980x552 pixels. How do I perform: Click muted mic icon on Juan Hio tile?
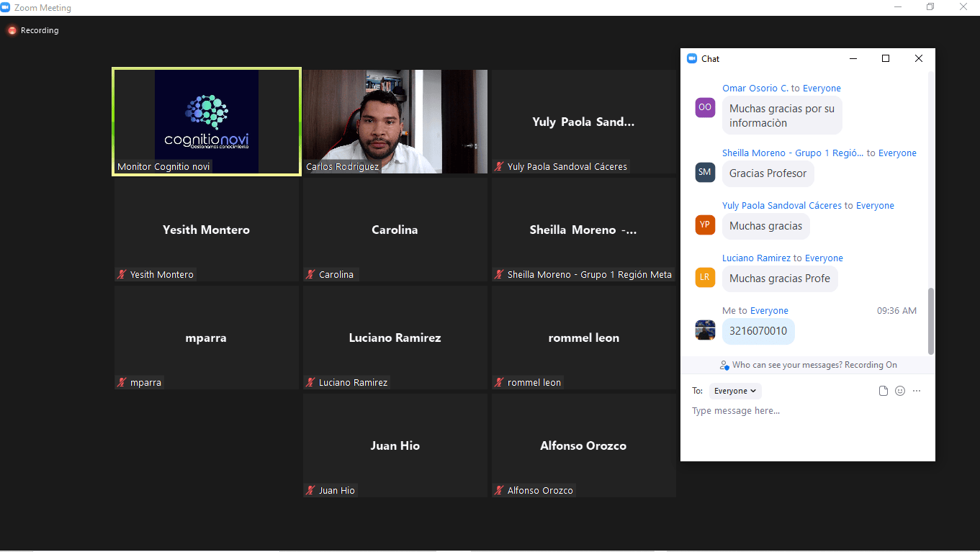point(311,490)
